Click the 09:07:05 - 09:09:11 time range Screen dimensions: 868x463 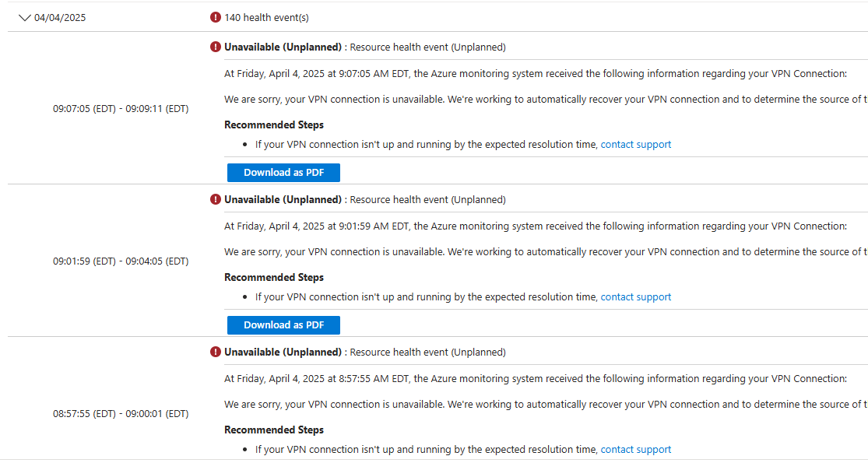(x=121, y=109)
